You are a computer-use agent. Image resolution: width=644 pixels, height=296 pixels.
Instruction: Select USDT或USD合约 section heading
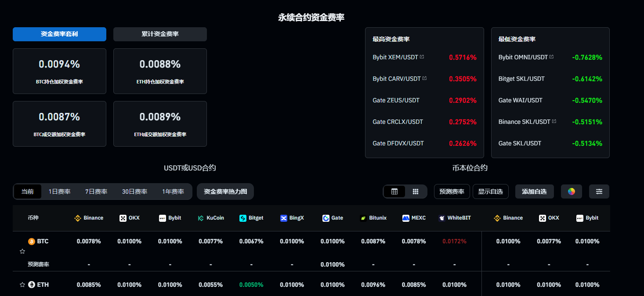[190, 168]
